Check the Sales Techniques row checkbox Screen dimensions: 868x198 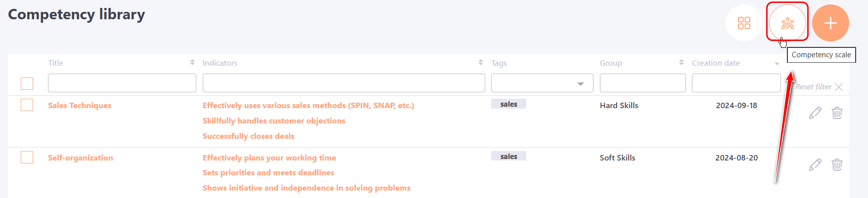coord(27,105)
